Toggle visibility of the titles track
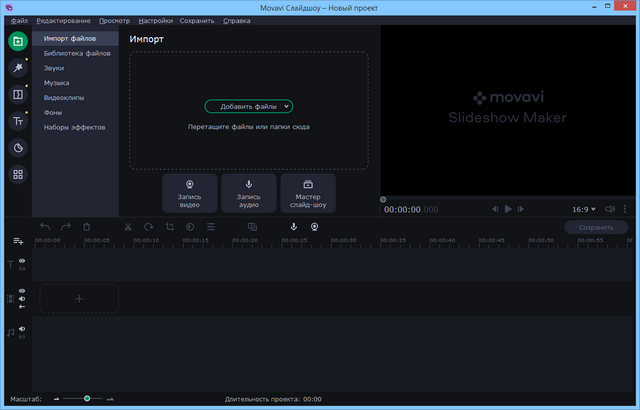 point(22,261)
